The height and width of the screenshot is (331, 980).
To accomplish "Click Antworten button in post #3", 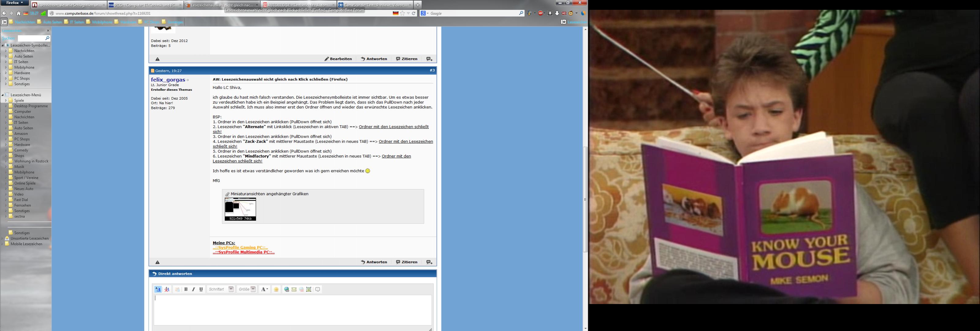I will pos(374,262).
